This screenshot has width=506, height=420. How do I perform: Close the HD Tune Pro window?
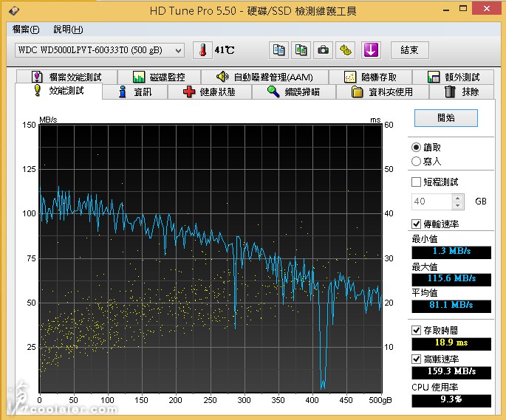[x=487, y=9]
